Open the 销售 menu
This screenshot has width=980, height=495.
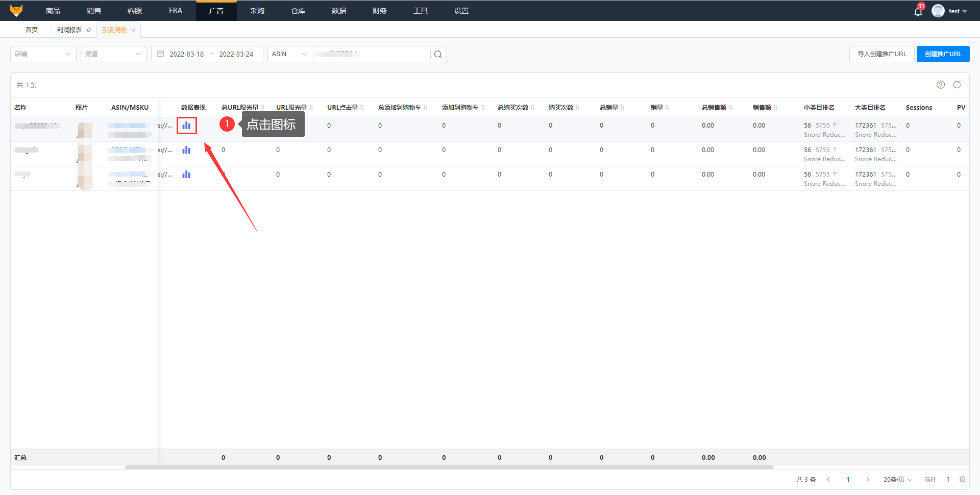(x=94, y=11)
